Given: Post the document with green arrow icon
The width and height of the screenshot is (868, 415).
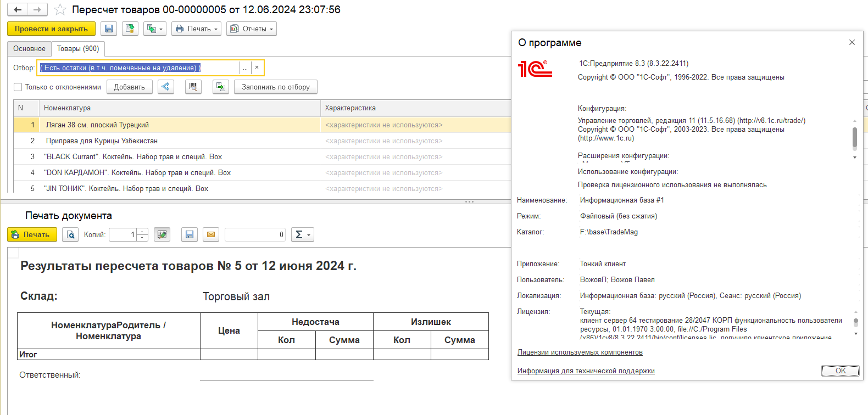Looking at the screenshot, I should tap(130, 29).
